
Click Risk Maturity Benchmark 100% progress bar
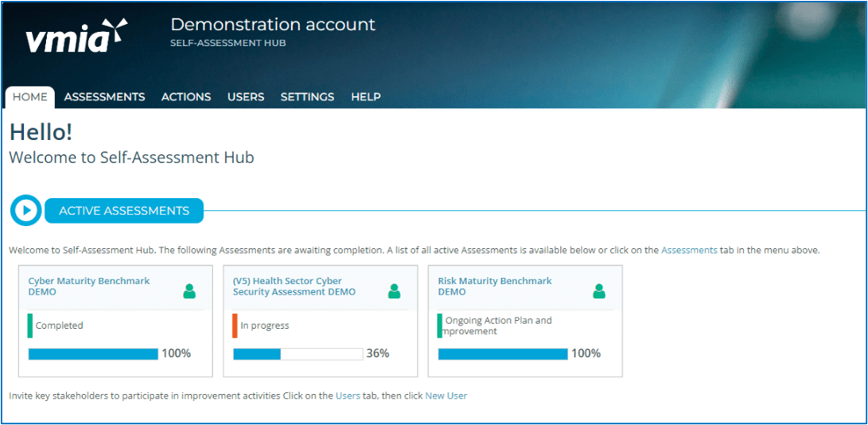[x=503, y=354]
